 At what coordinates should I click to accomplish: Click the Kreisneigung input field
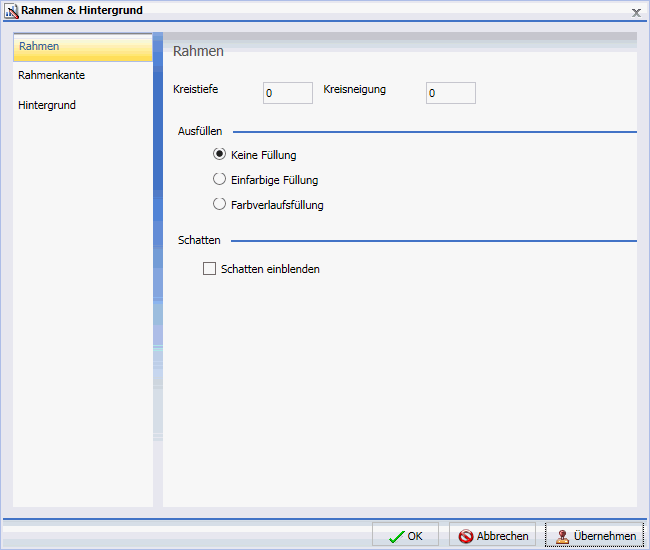click(x=451, y=93)
